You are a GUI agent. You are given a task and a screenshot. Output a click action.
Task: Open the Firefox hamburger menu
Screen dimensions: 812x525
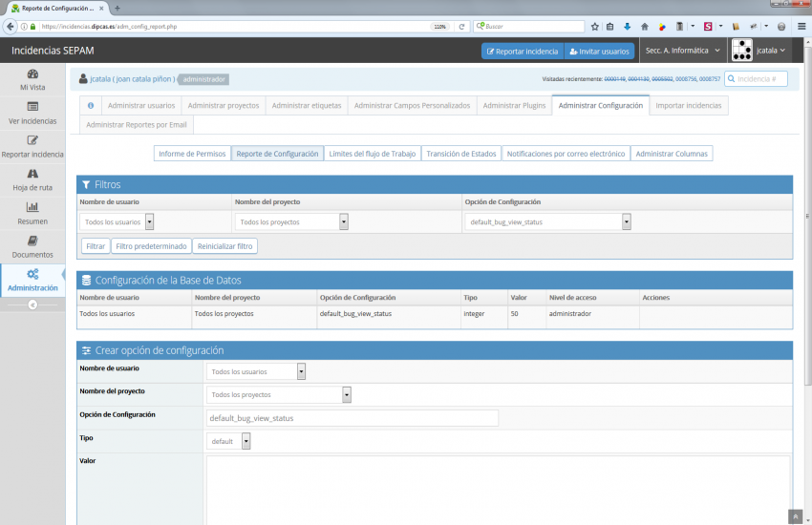[801, 27]
